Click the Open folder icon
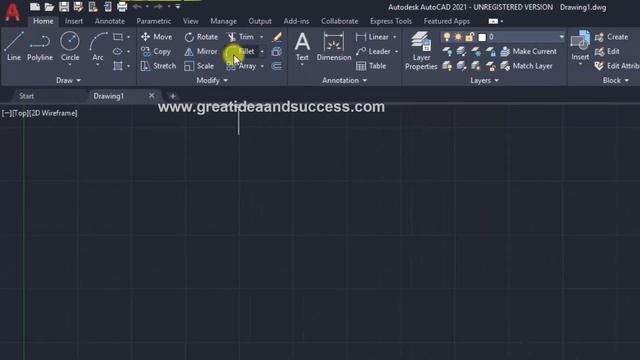Image resolution: width=640 pixels, height=360 pixels. (x=49, y=7)
